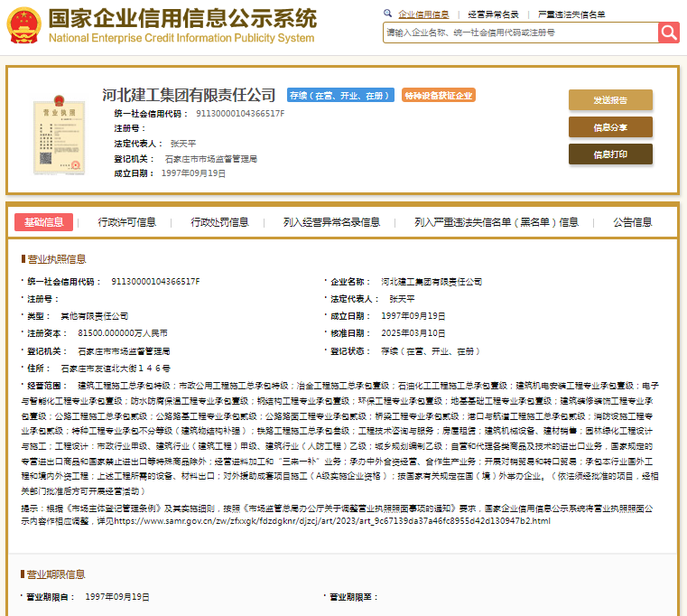Click address 石家庄市友谊北大街146号
The height and width of the screenshot is (616, 687).
(x=116, y=369)
